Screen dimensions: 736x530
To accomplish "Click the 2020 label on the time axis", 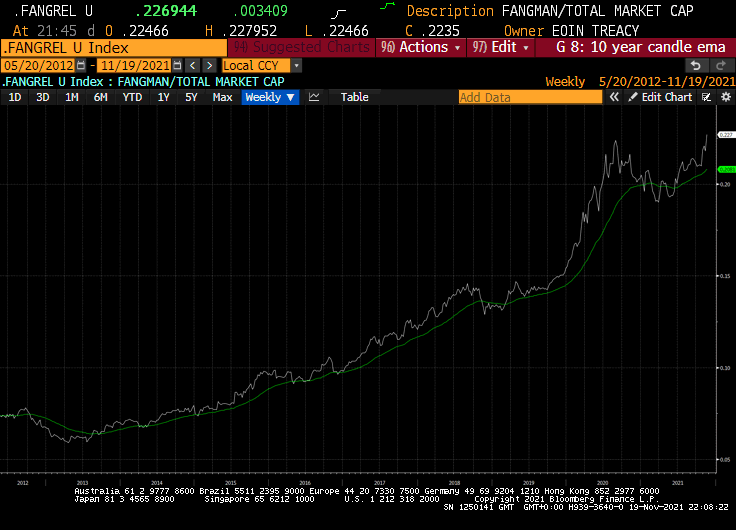I will [x=602, y=483].
